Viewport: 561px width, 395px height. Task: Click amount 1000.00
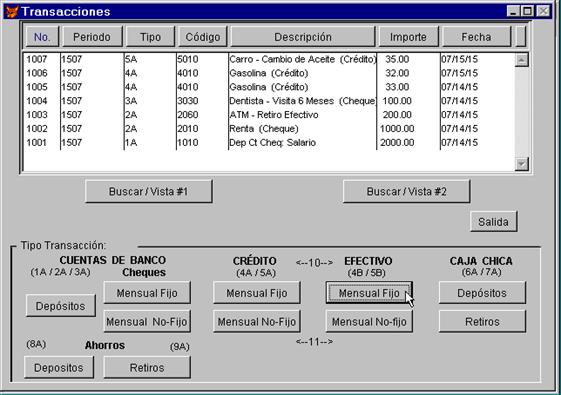[x=397, y=129]
